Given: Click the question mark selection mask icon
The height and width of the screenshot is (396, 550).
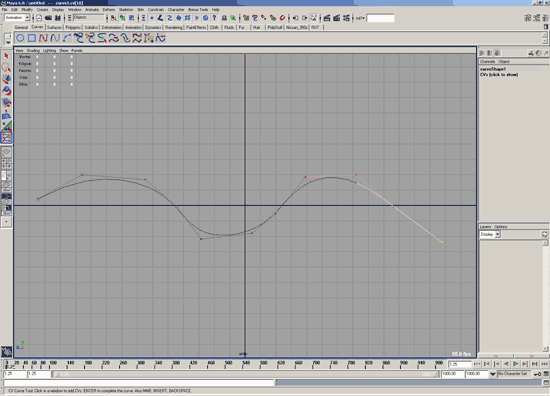Looking at the screenshot, I should pyautogui.click(x=214, y=18).
